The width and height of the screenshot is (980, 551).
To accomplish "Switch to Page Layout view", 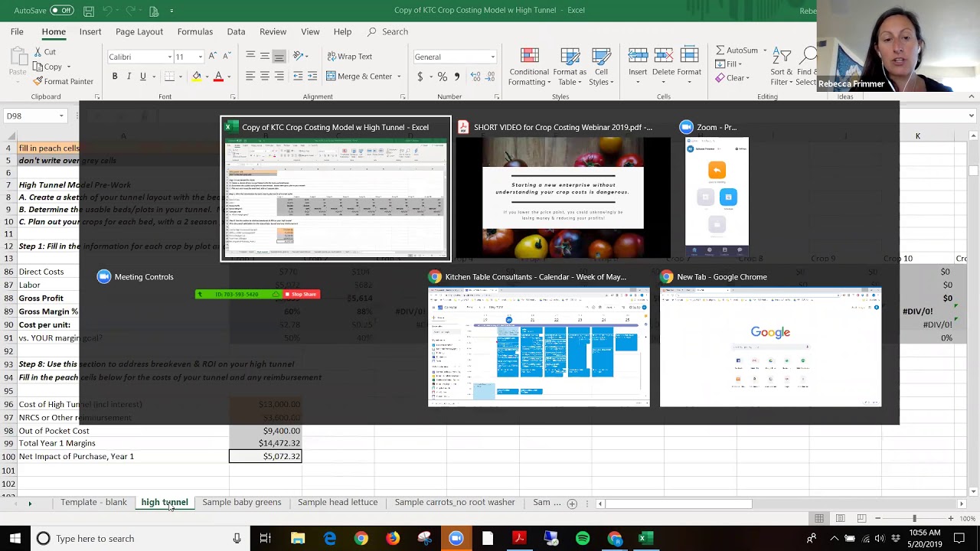I will click(x=840, y=519).
